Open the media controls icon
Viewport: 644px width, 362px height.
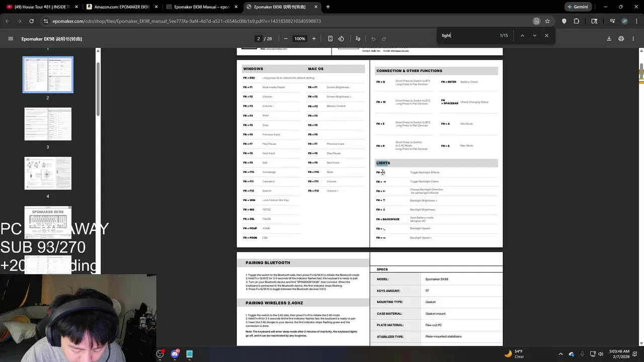[x=612, y=21]
